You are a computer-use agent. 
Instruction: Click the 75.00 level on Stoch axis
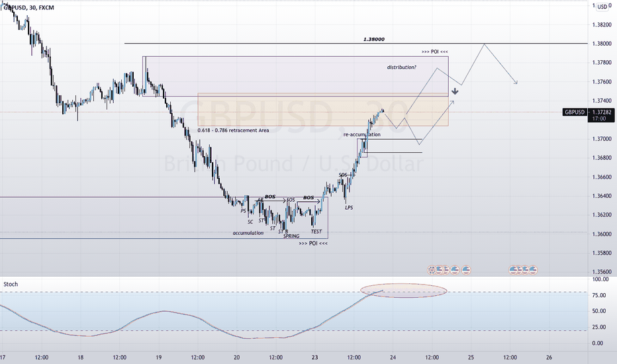(x=598, y=295)
